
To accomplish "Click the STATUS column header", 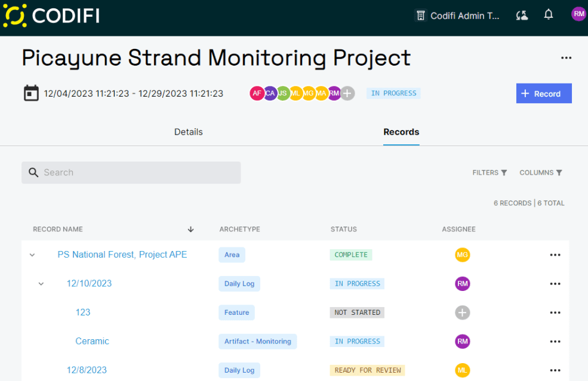I will [x=343, y=230].
